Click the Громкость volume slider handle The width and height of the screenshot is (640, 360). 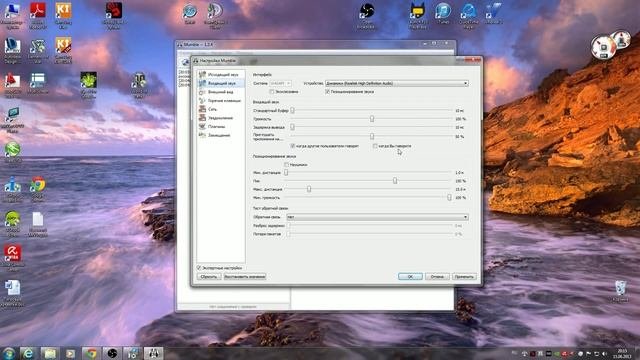(x=372, y=119)
